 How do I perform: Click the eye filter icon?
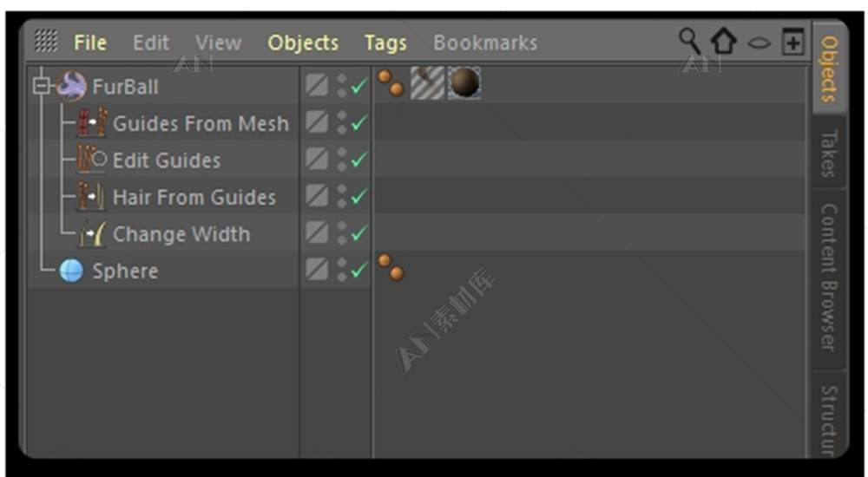(759, 42)
